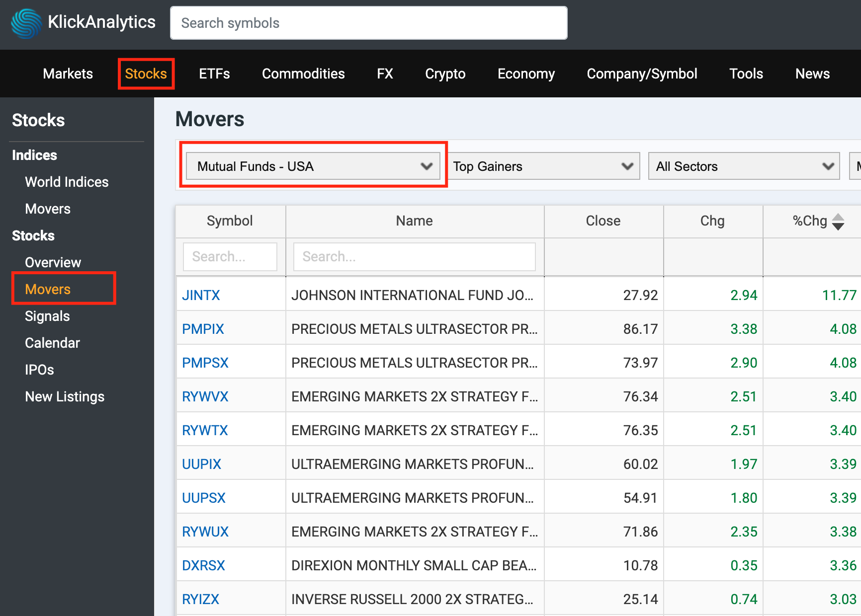Click the 86.17 close value
Screen dimensions: 861x616
tap(640, 329)
